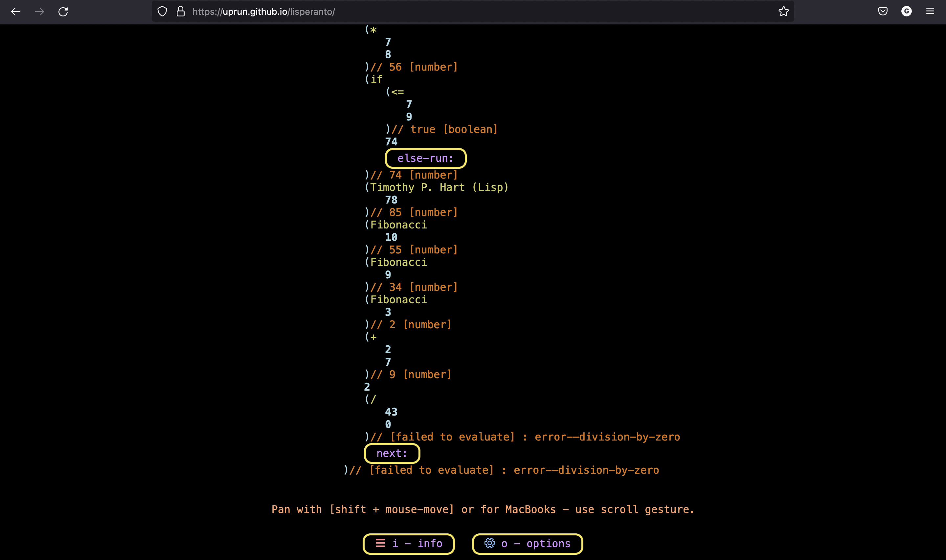Click the true [boolean] result comment

(444, 129)
